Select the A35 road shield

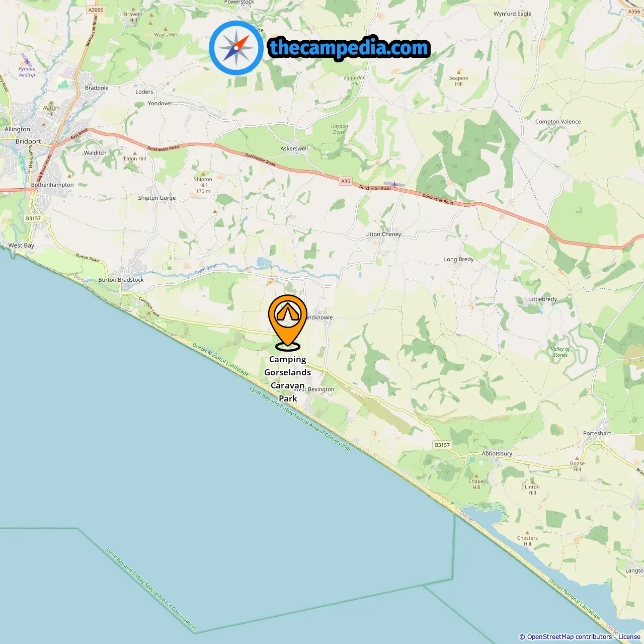pyautogui.click(x=345, y=181)
